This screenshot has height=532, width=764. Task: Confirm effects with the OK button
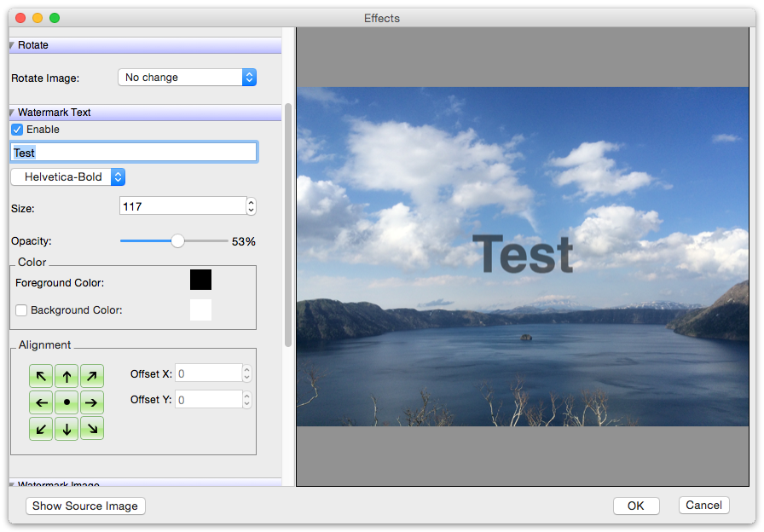[636, 505]
